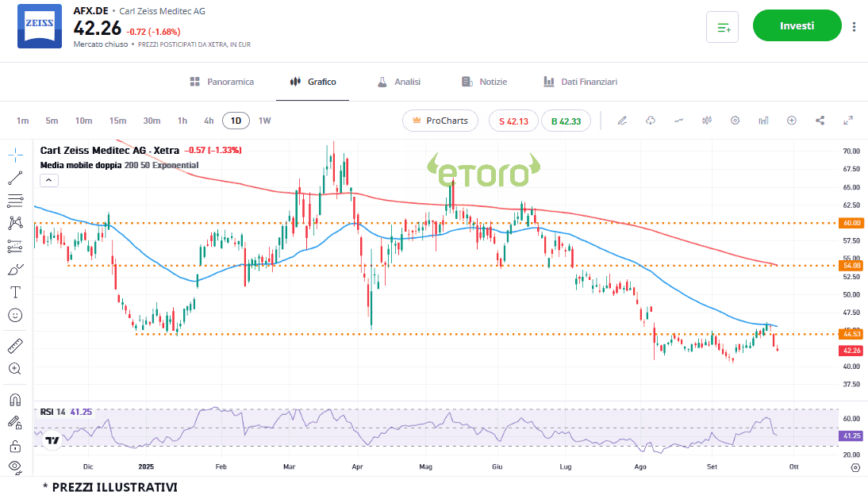This screenshot has height=495, width=868.
Task: Activate the zoom in tool
Action: pos(15,368)
